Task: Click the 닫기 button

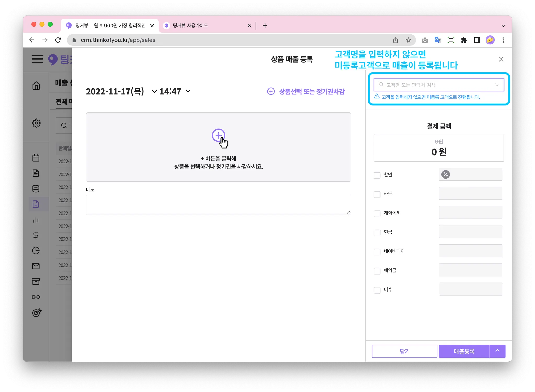Action: (404, 351)
